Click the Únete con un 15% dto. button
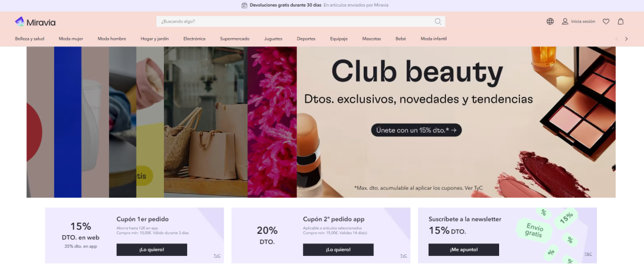The height and width of the screenshot is (278, 644). tap(416, 130)
